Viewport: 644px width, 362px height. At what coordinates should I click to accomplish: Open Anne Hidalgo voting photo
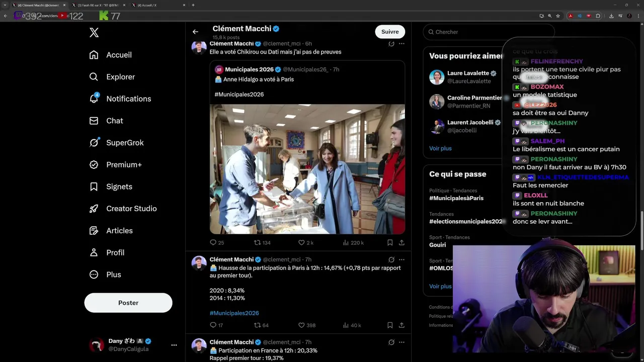[x=307, y=169]
